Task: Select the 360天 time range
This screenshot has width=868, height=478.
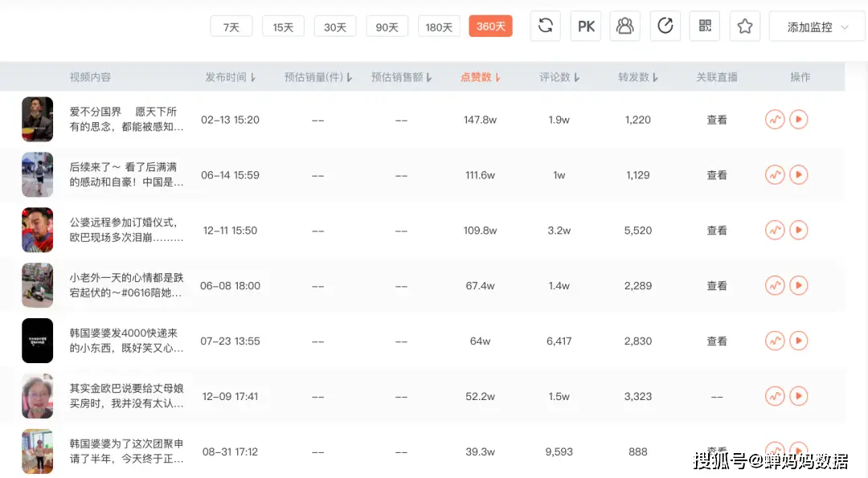Action: (490, 26)
